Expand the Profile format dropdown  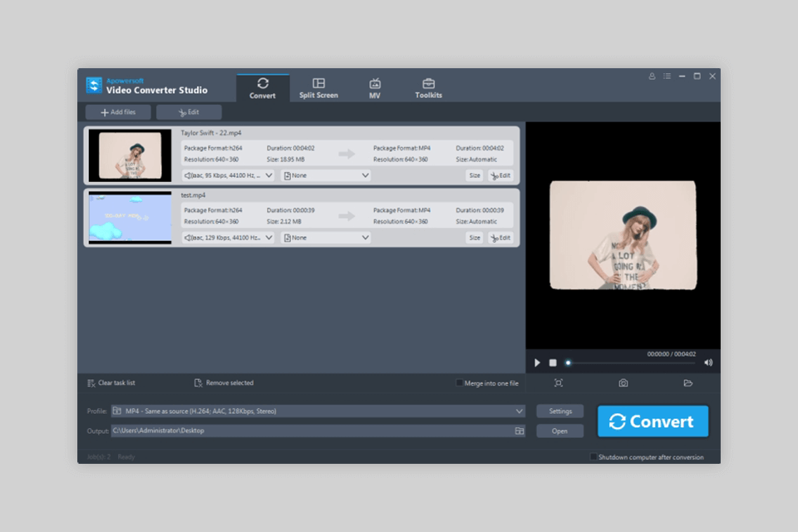coord(520,411)
